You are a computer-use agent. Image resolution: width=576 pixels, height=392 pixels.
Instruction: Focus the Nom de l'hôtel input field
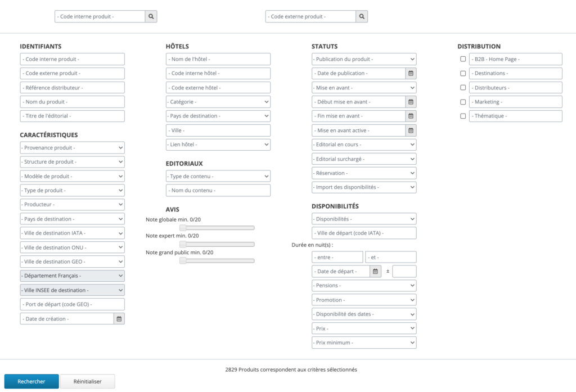[x=218, y=59]
